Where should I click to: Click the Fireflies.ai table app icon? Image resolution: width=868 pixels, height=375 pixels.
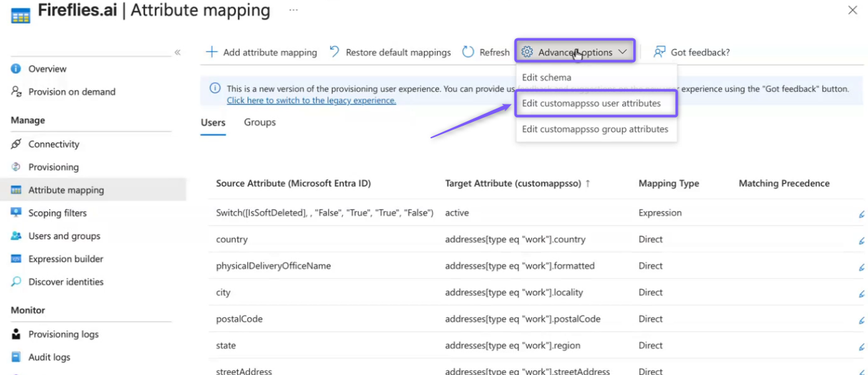click(x=20, y=14)
